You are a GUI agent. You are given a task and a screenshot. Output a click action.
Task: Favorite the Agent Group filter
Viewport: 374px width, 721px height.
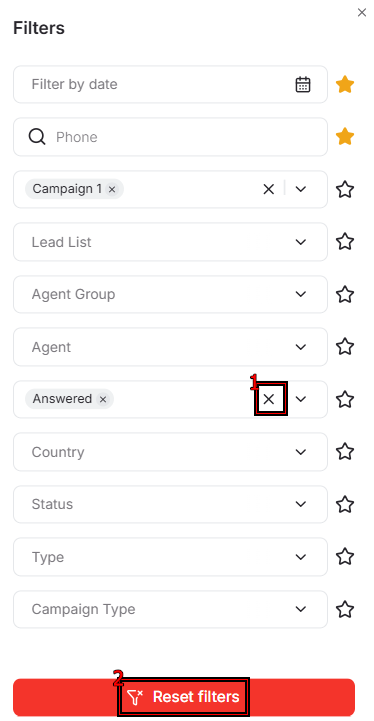pos(345,294)
